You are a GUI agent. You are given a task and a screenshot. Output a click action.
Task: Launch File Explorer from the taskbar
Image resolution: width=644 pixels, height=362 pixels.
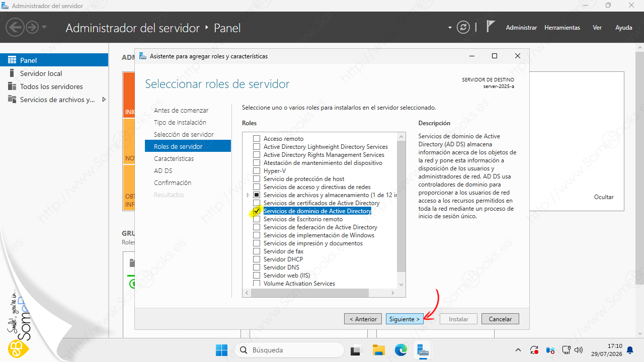pos(378,350)
